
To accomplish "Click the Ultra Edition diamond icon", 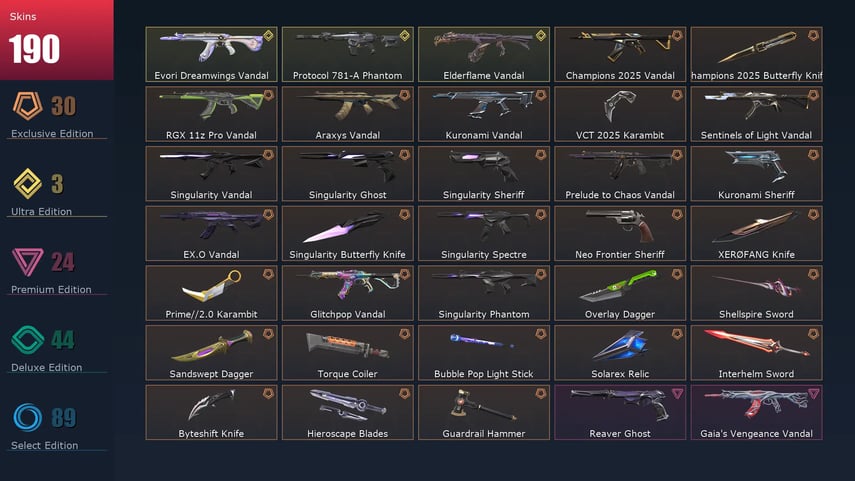I will (27, 183).
